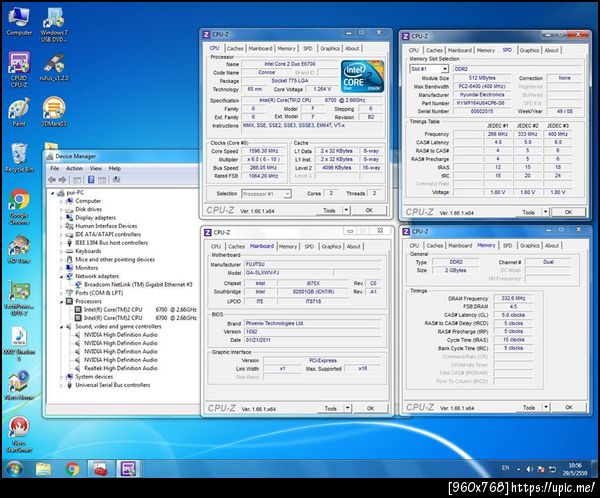The height and width of the screenshot is (498, 600).
Task: Select Realtek High Definition Audio device
Action: pyautogui.click(x=121, y=368)
